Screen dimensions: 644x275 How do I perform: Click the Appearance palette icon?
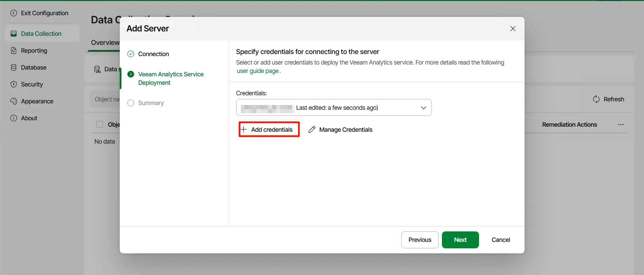click(x=13, y=101)
